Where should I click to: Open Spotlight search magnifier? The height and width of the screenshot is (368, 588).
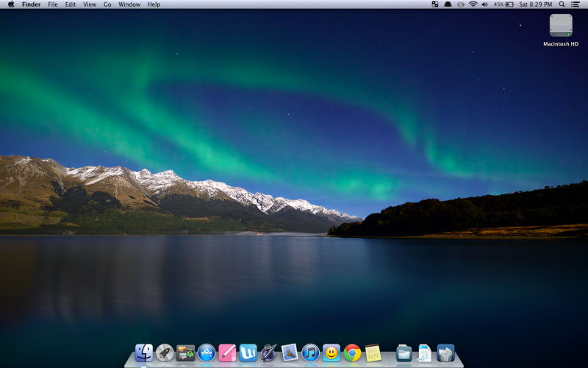[x=562, y=4]
